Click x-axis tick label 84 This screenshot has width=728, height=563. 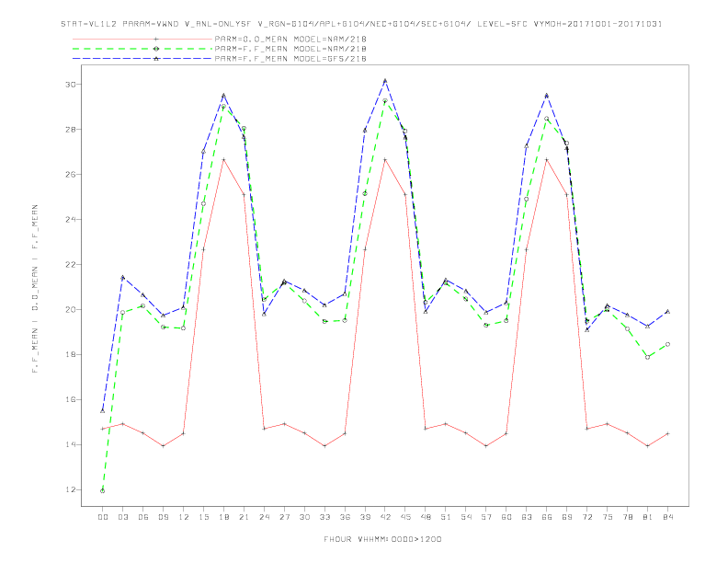coord(667,517)
